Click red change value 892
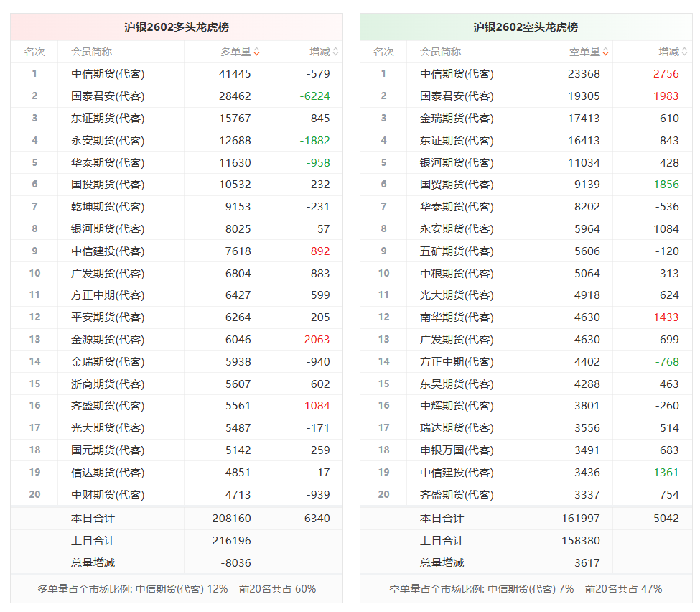The height and width of the screenshot is (612, 700). pos(320,251)
